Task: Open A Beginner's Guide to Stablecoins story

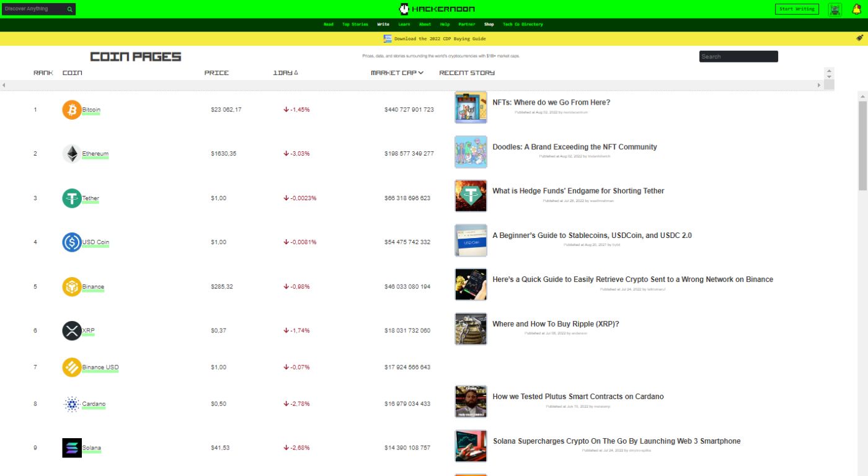Action: point(592,236)
